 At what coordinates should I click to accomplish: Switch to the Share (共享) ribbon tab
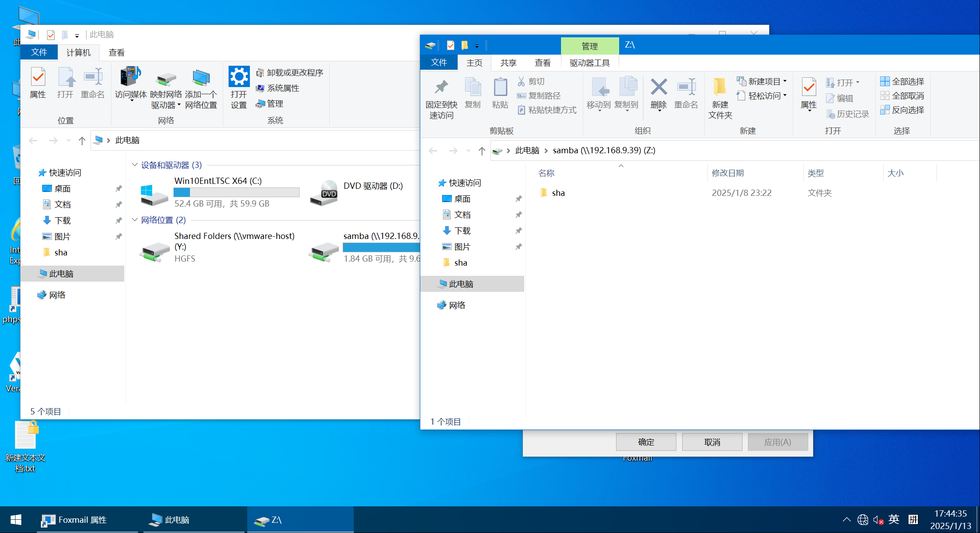tap(508, 63)
